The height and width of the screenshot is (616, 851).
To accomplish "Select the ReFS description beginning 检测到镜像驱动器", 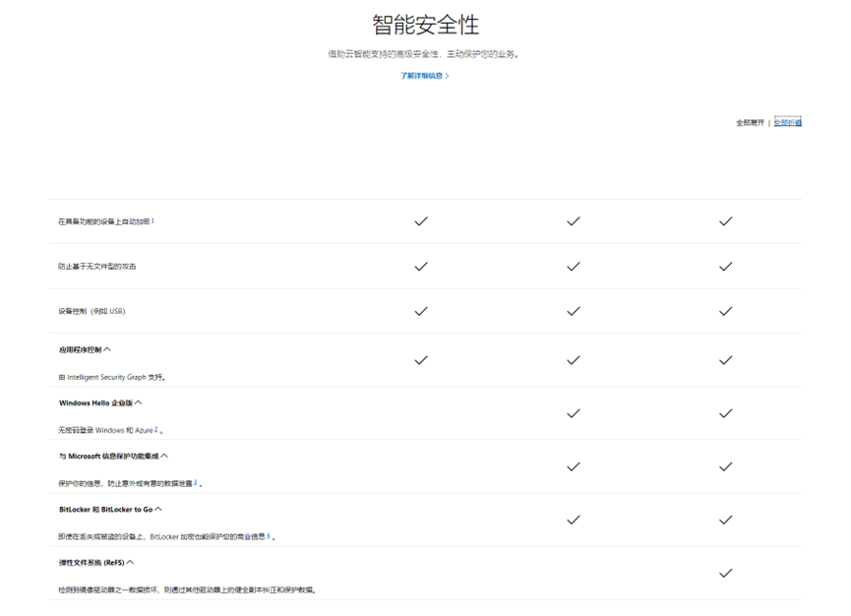I will 188,590.
